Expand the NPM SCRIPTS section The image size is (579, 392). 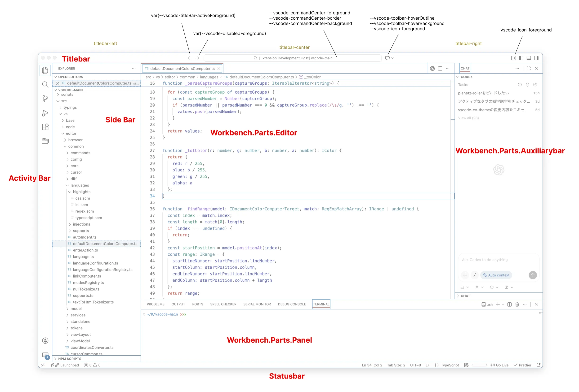click(70, 359)
